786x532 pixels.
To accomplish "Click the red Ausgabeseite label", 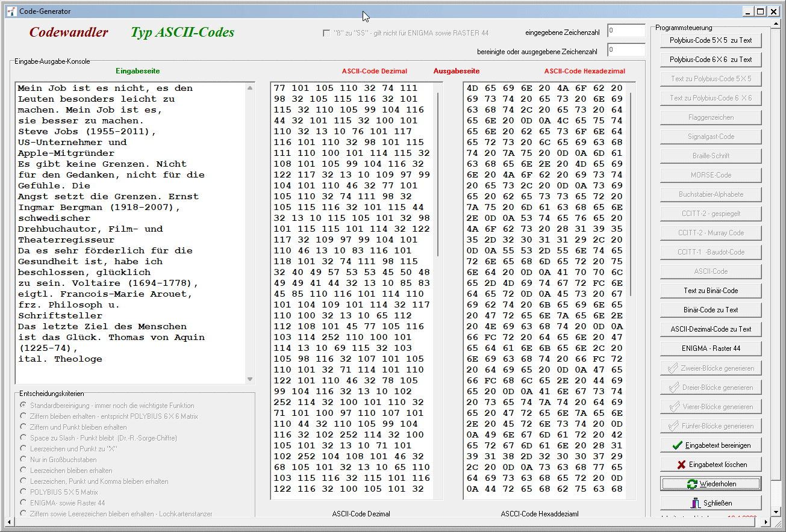I will [x=457, y=71].
